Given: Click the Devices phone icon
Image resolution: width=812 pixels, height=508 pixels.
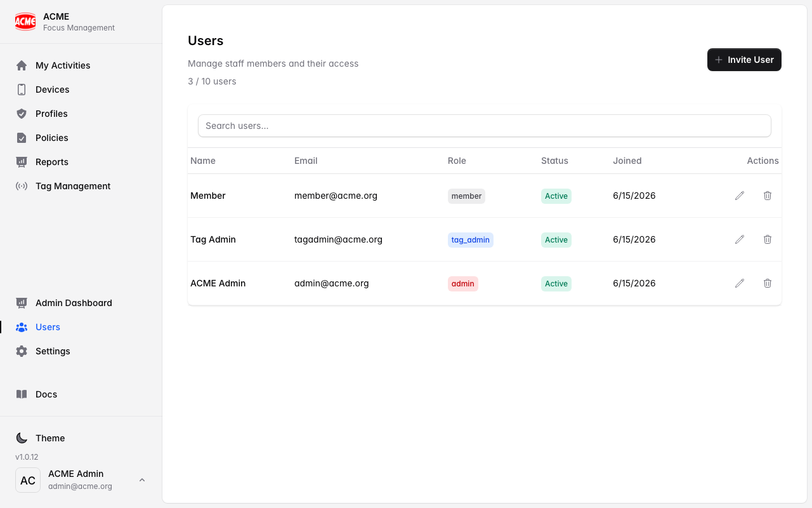Looking at the screenshot, I should (x=22, y=90).
